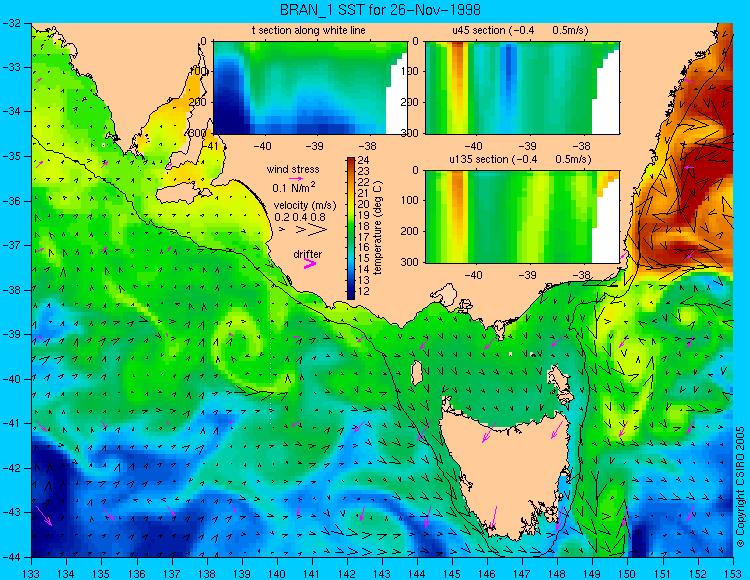750x580 pixels.
Task: Click the temperature color bar
Action: [351, 228]
